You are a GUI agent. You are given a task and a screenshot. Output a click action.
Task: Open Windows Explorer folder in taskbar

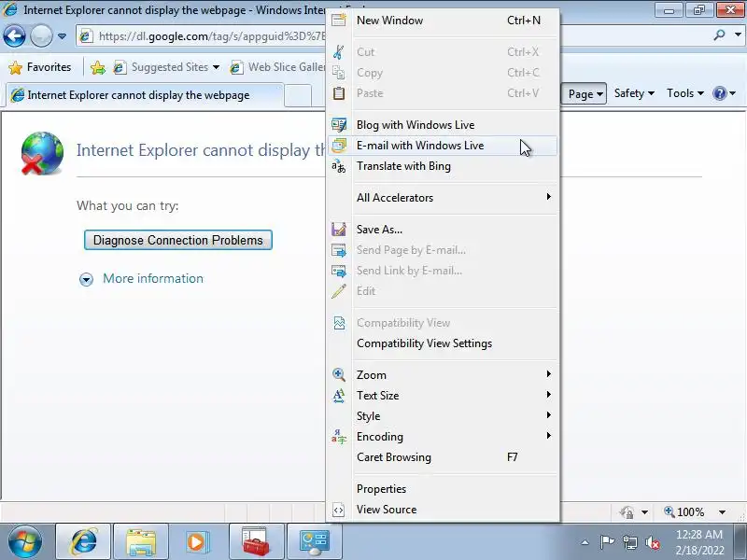[141, 541]
